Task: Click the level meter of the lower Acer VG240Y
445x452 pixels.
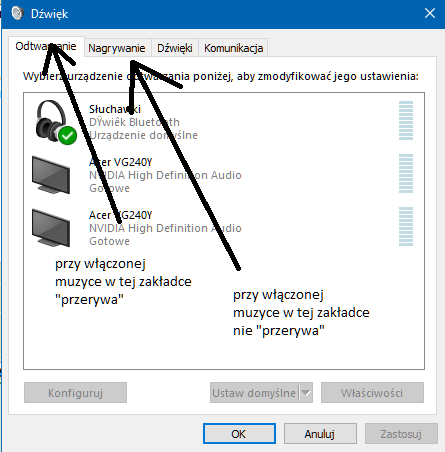Action: tap(406, 226)
